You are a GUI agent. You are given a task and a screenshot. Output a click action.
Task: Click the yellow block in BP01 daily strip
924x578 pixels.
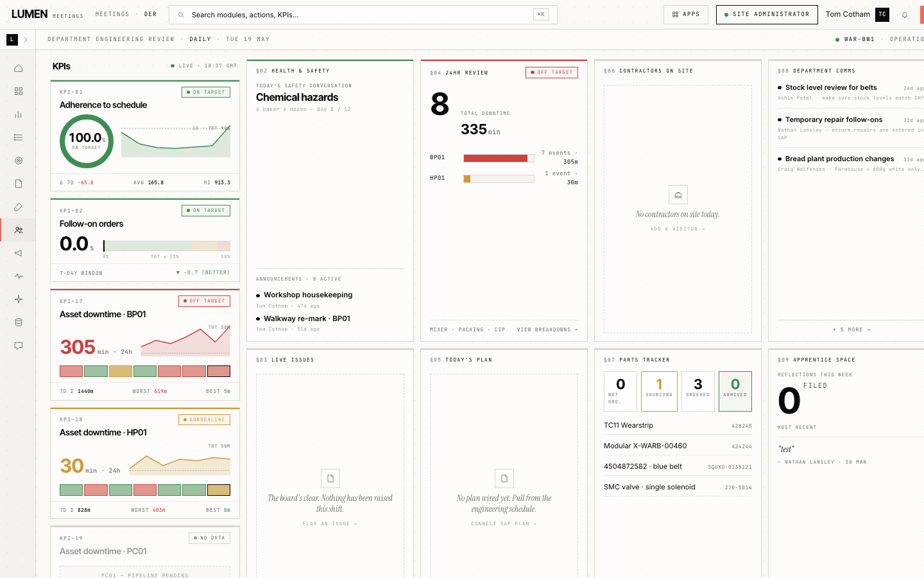coord(121,371)
